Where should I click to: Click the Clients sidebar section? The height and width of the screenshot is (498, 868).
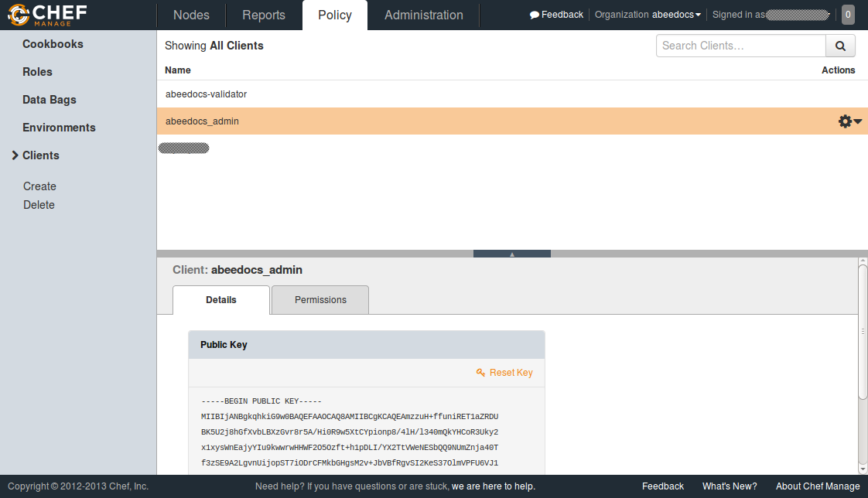pyautogui.click(x=40, y=155)
